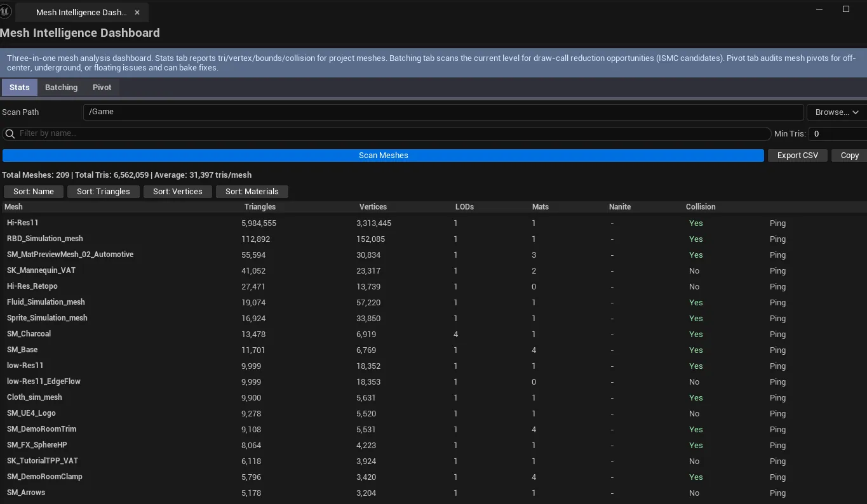Close the Mesh Intelligence Dashboard tab
This screenshot has height=504, width=867.
(137, 12)
